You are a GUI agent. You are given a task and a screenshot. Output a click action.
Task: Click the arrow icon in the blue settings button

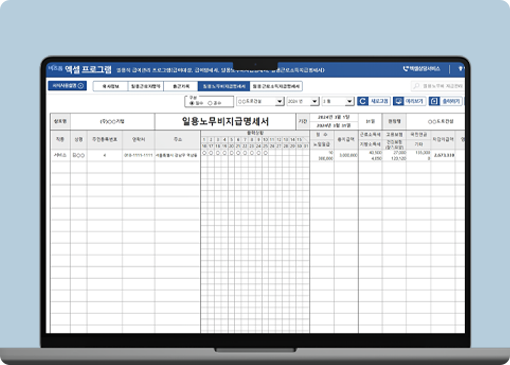80,86
